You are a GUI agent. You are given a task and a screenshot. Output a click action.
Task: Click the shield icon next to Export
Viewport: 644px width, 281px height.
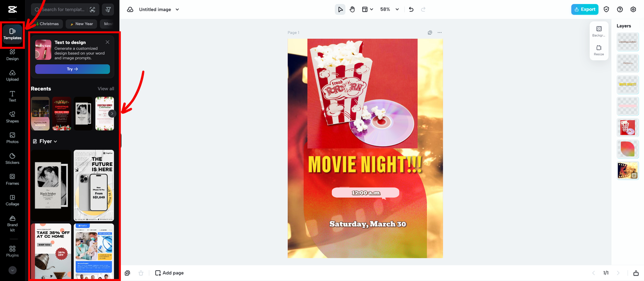coord(606,10)
